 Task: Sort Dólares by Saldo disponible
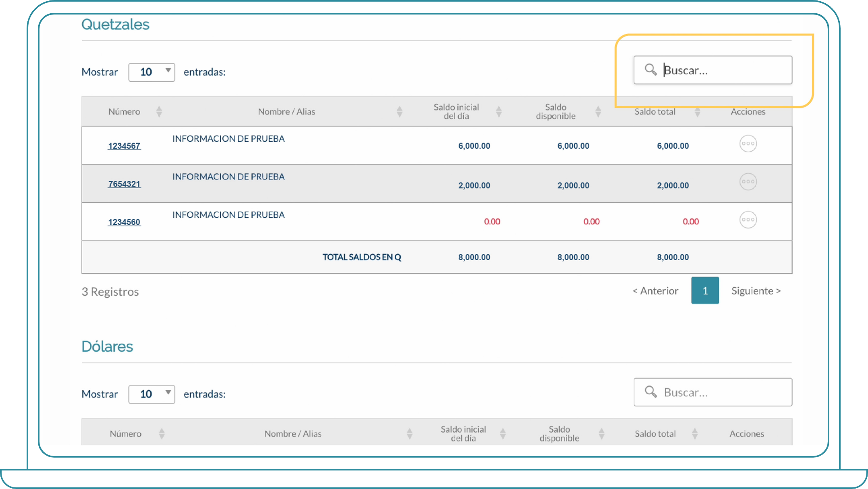coord(601,434)
